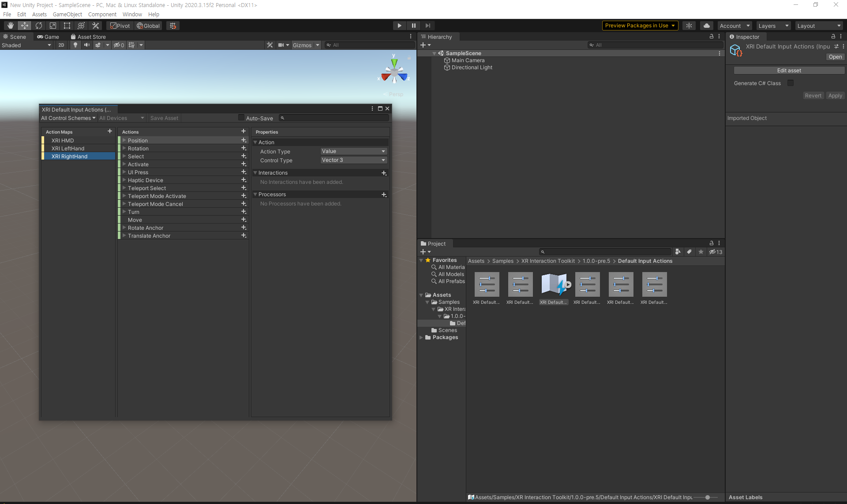Screen dimensions: 847x504
Task: Enable the Auto-Save checkbox
Action: coord(241,118)
